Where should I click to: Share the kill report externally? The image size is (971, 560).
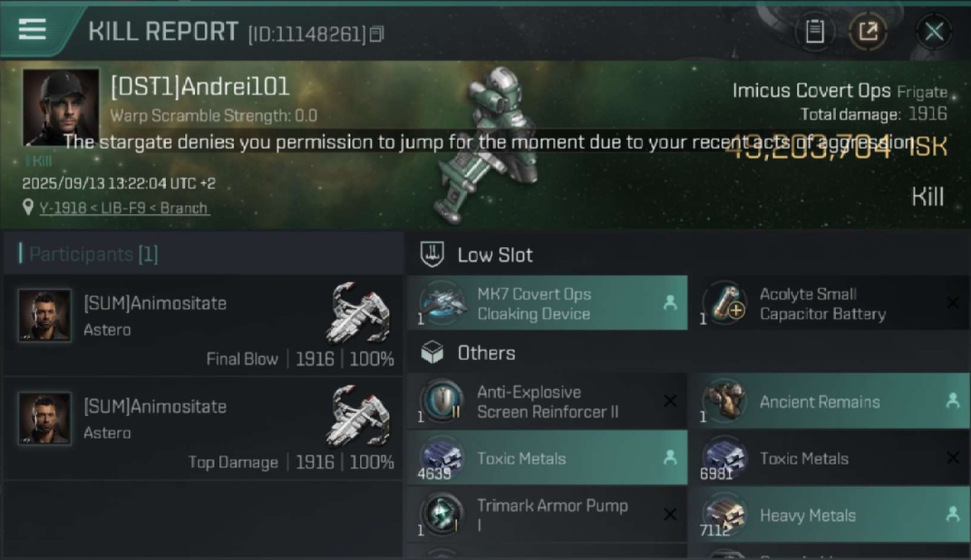(x=868, y=31)
